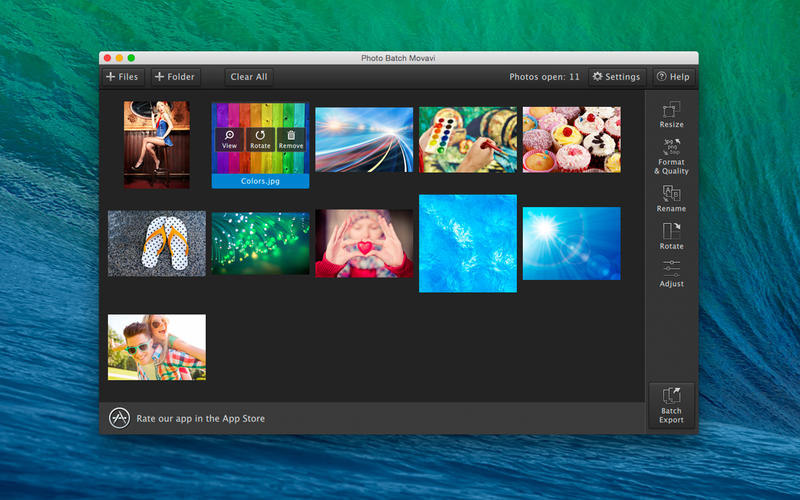View the Colors.jpg photo

pyautogui.click(x=229, y=139)
